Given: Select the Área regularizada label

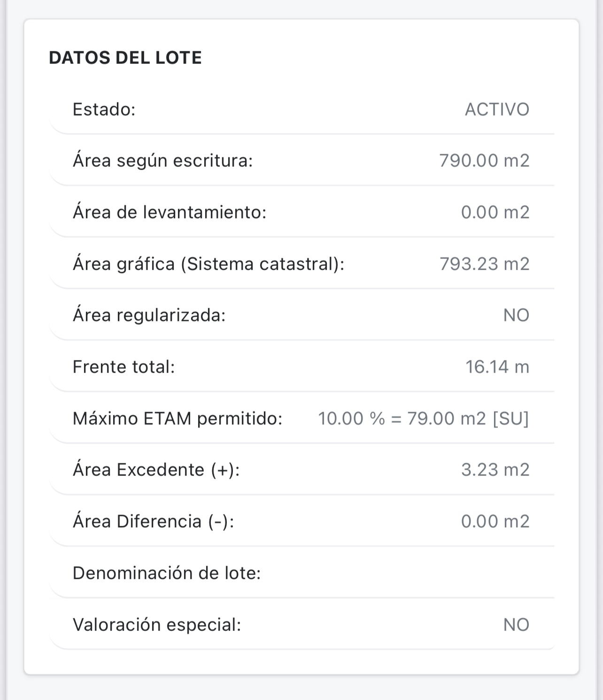Looking at the screenshot, I should (149, 315).
